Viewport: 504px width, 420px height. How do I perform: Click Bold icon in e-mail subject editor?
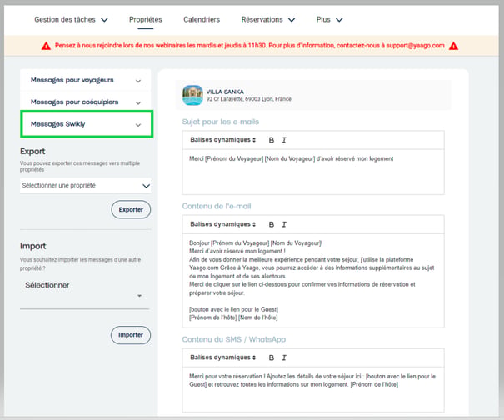272,140
